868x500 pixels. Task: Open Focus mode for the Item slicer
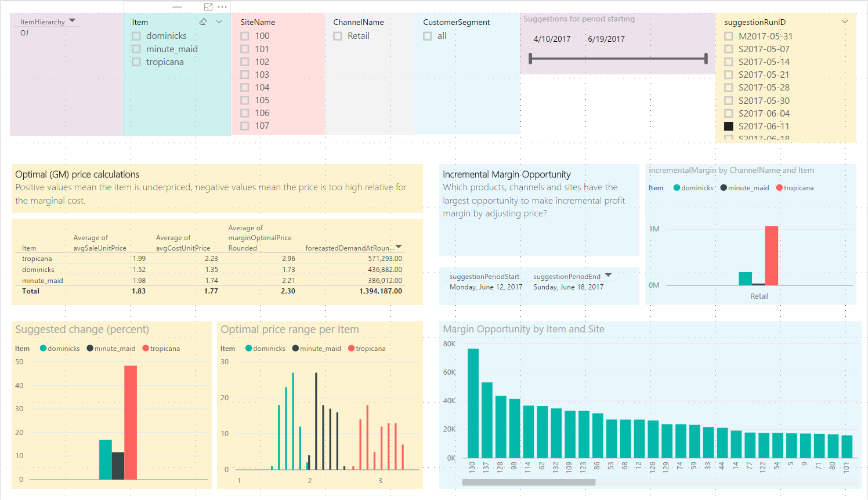(208, 7)
